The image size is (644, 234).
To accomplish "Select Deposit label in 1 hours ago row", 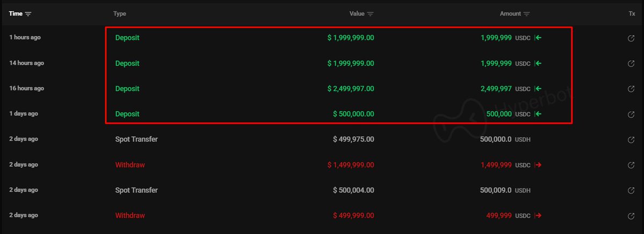I will [x=127, y=38].
